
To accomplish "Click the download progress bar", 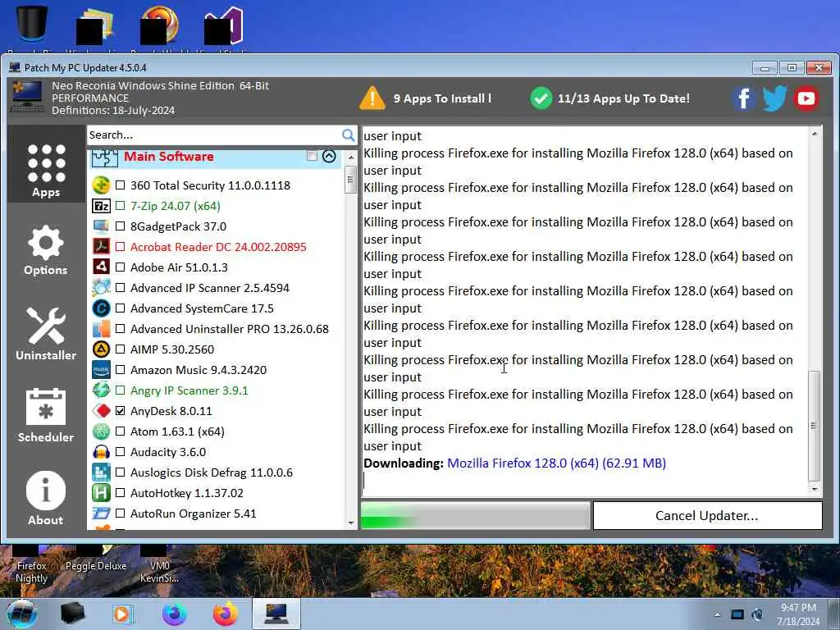I will click(475, 516).
